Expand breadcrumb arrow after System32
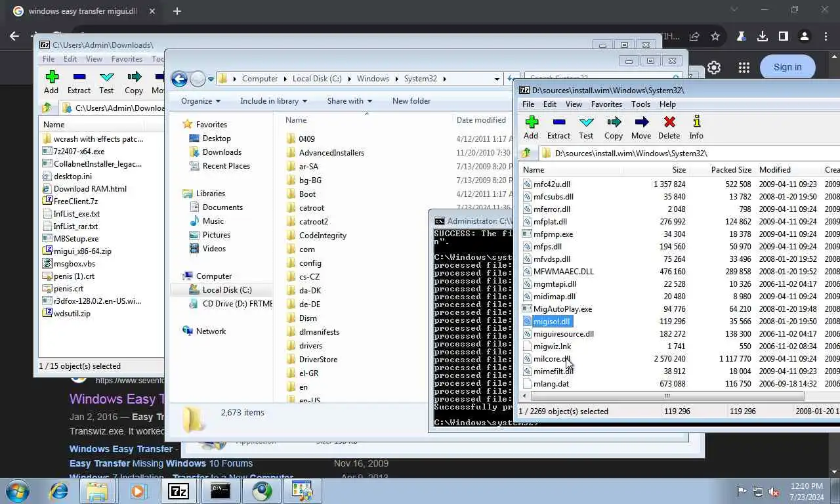The image size is (840, 504). [x=444, y=79]
